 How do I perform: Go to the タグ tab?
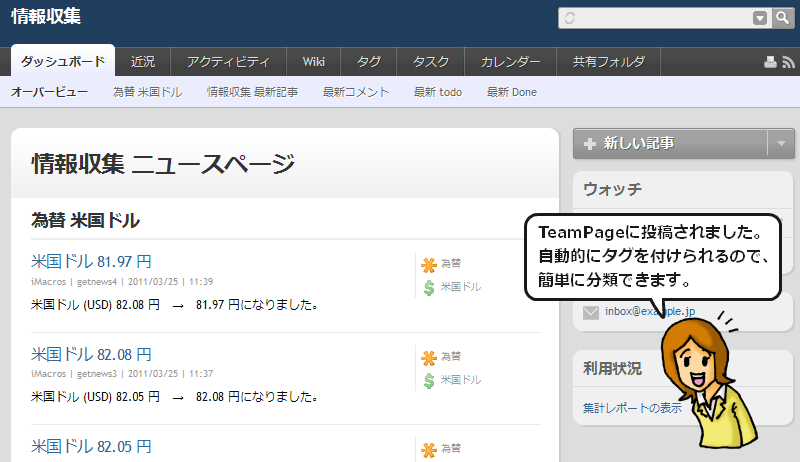[368, 62]
